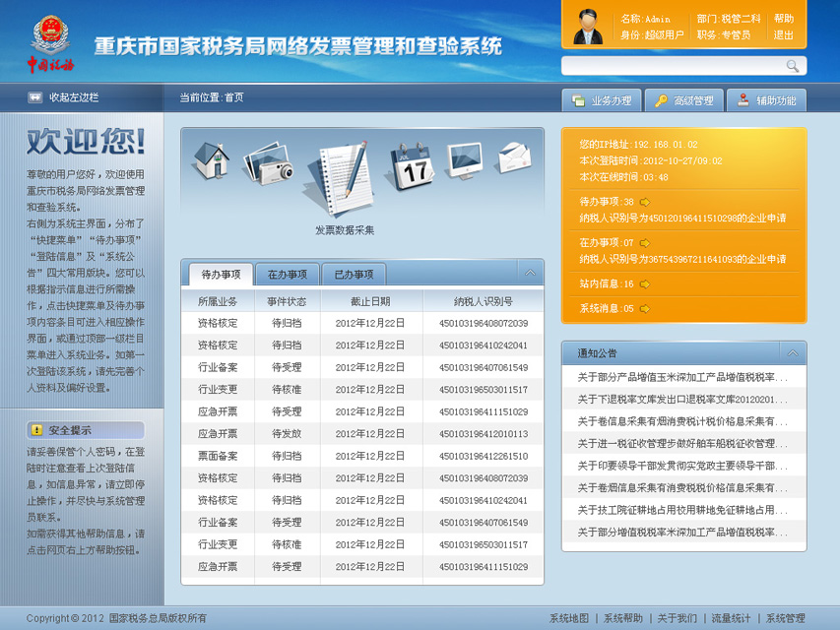This screenshot has height=630, width=840.
Task: Open 系统管理 footer link
Action: coord(786,618)
